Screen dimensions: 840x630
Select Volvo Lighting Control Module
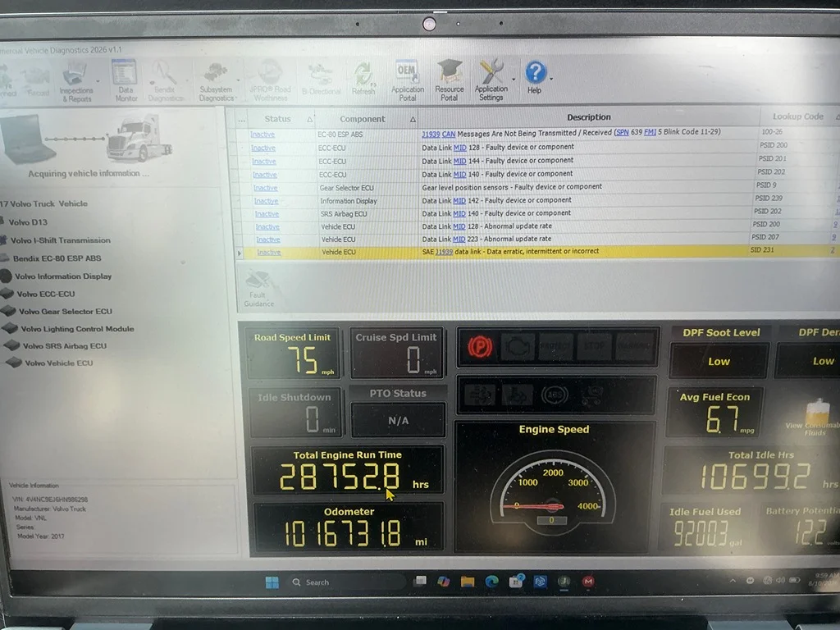(x=77, y=329)
